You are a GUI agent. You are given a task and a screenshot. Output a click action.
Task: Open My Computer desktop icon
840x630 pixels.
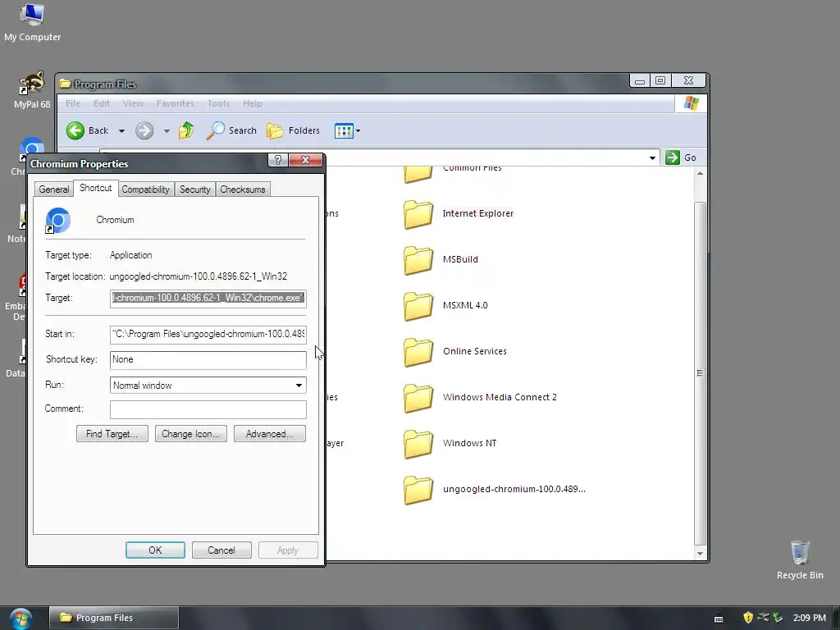click(x=32, y=22)
